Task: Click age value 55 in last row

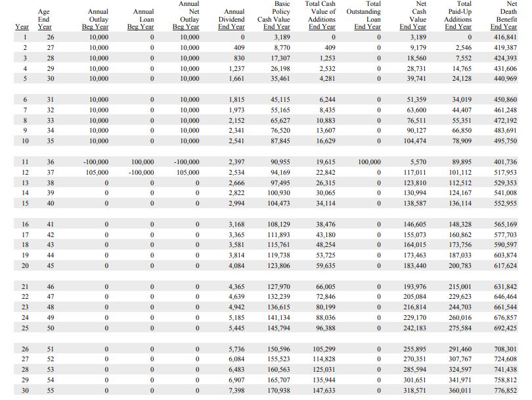Action: click(x=51, y=391)
